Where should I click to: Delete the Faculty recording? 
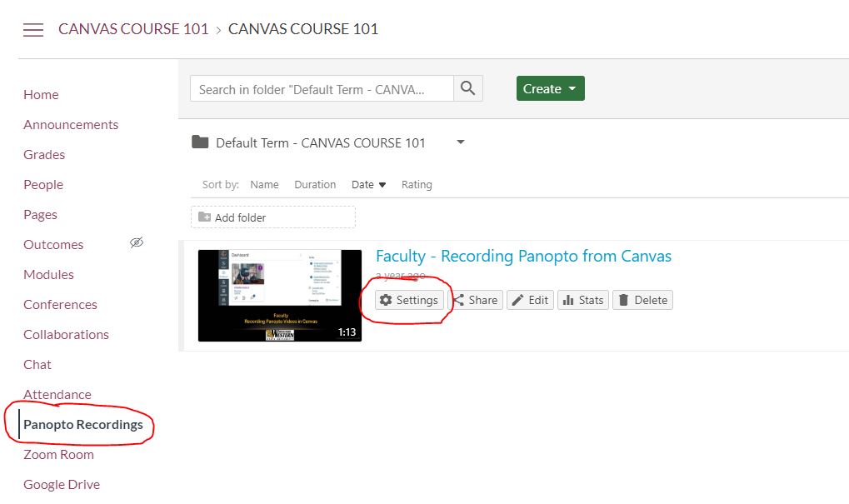(x=642, y=300)
